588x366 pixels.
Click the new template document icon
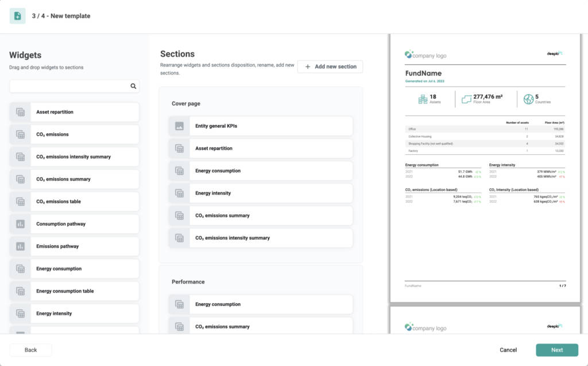[17, 15]
